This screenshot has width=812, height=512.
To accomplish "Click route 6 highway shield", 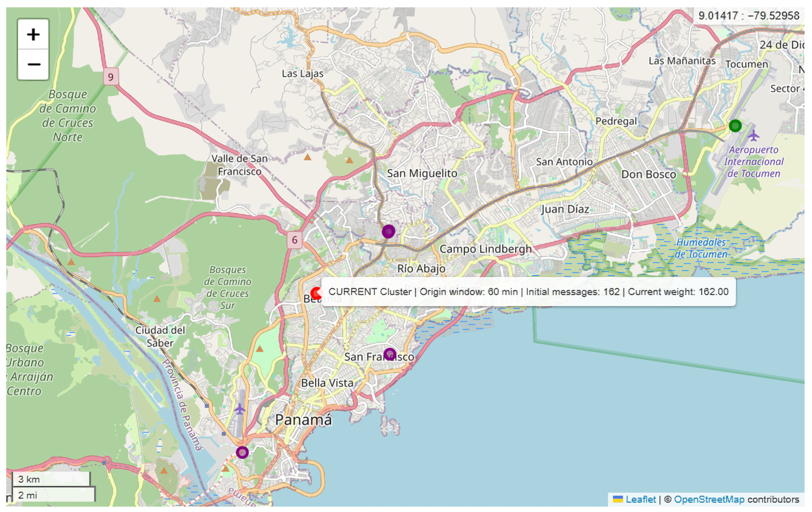I will point(294,240).
